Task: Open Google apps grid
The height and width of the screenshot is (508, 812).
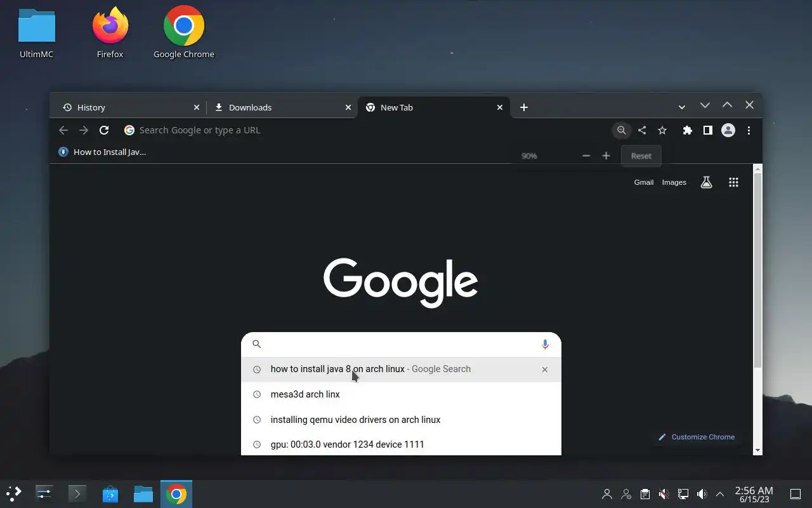Action: coord(733,182)
